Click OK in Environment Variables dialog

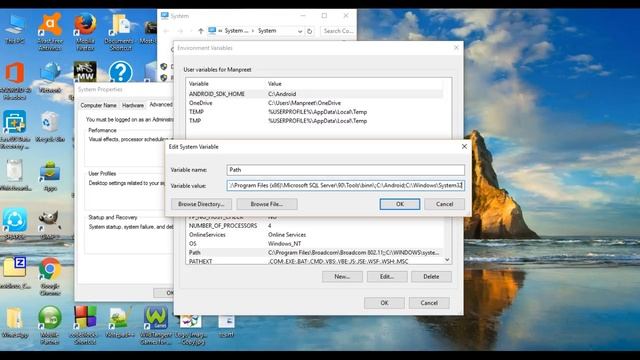(384, 303)
